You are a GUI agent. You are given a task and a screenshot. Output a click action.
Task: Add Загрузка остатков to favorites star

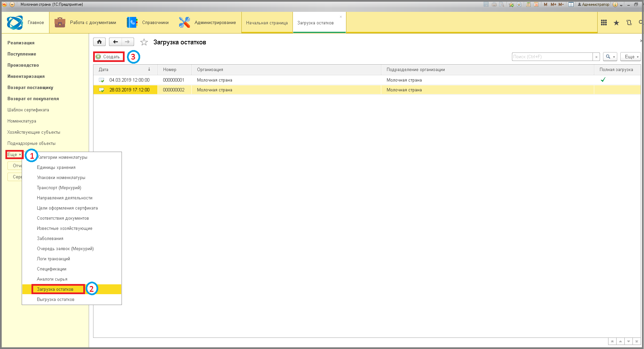click(144, 42)
